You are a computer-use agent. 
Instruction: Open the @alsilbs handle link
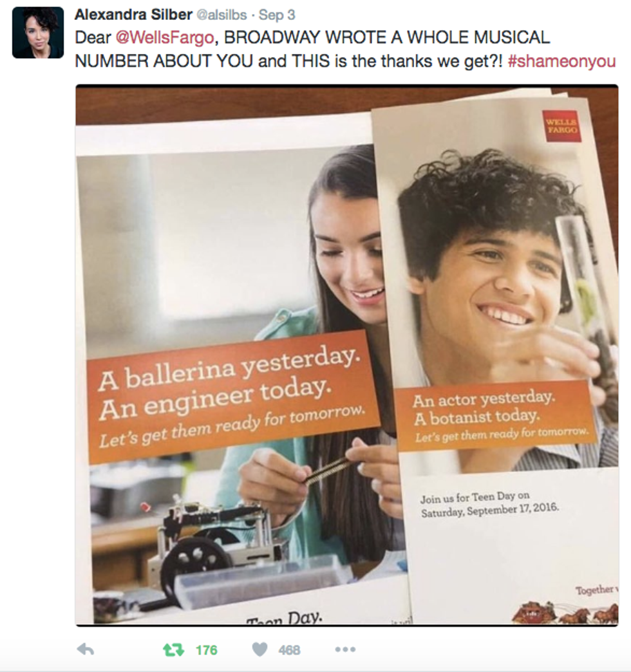coord(221,15)
